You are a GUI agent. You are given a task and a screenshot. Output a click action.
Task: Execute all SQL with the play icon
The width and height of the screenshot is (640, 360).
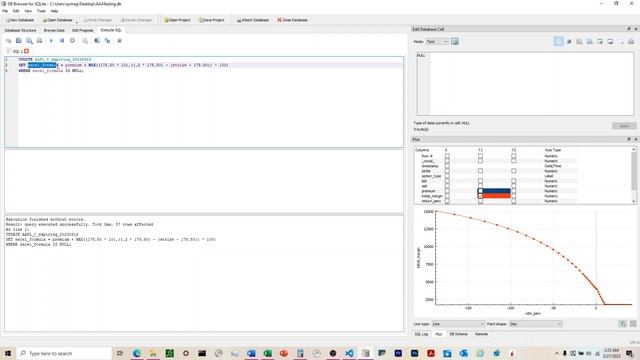pyautogui.click(x=51, y=41)
